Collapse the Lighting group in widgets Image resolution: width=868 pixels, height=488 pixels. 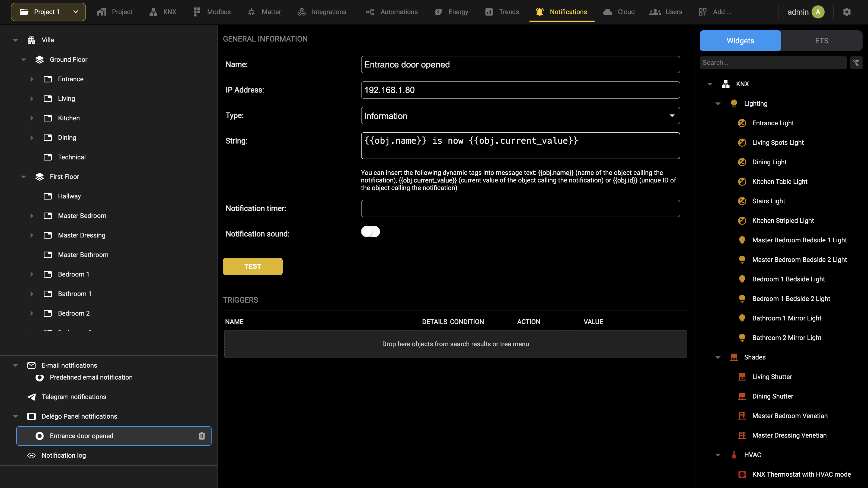718,104
